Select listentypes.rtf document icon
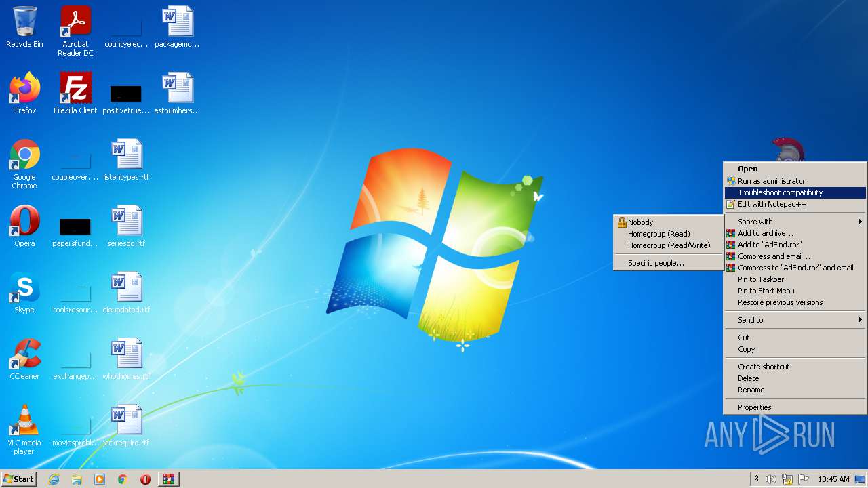This screenshot has width=868, height=488. point(126,160)
